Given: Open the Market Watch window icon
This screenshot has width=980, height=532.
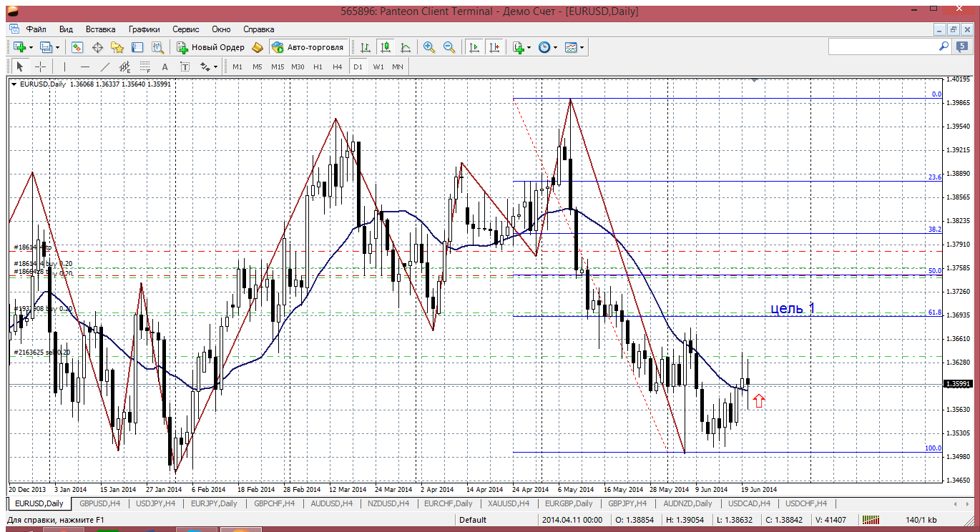Looking at the screenshot, I should click(77, 47).
